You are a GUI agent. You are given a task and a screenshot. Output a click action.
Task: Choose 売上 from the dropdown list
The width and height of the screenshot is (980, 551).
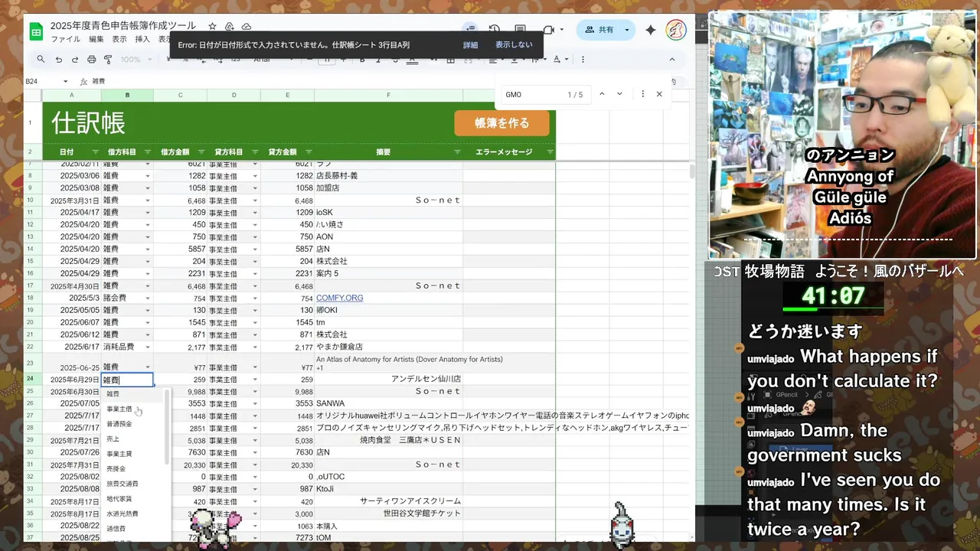point(131,439)
